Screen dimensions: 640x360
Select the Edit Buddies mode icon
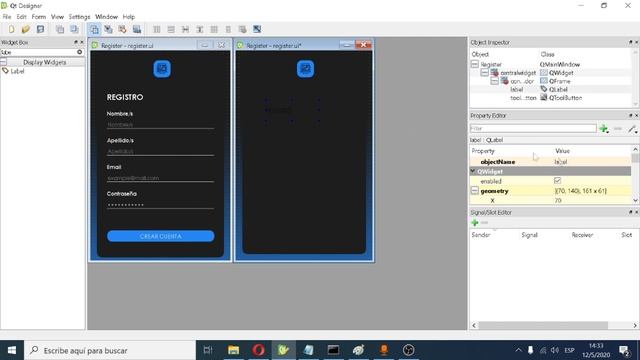[x=122, y=29]
